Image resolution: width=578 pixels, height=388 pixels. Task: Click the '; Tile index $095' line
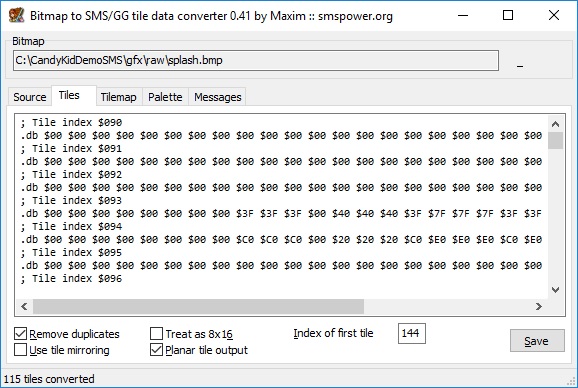click(71, 252)
